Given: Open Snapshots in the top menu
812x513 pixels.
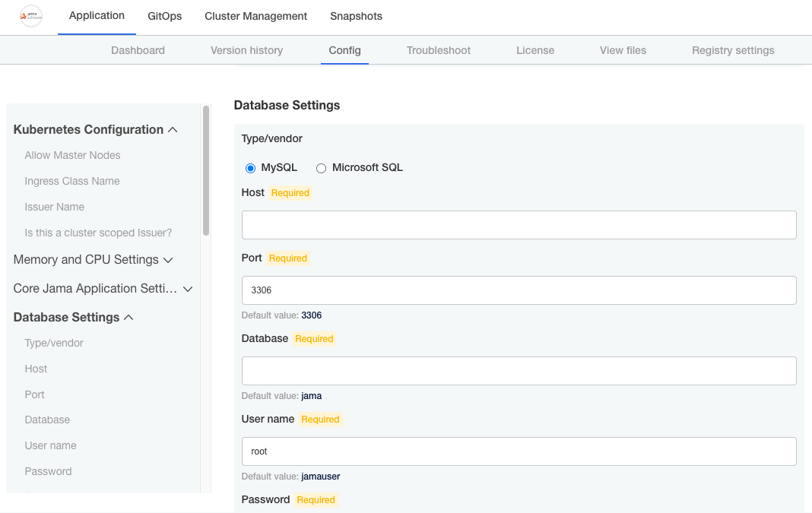Looking at the screenshot, I should tap(357, 16).
